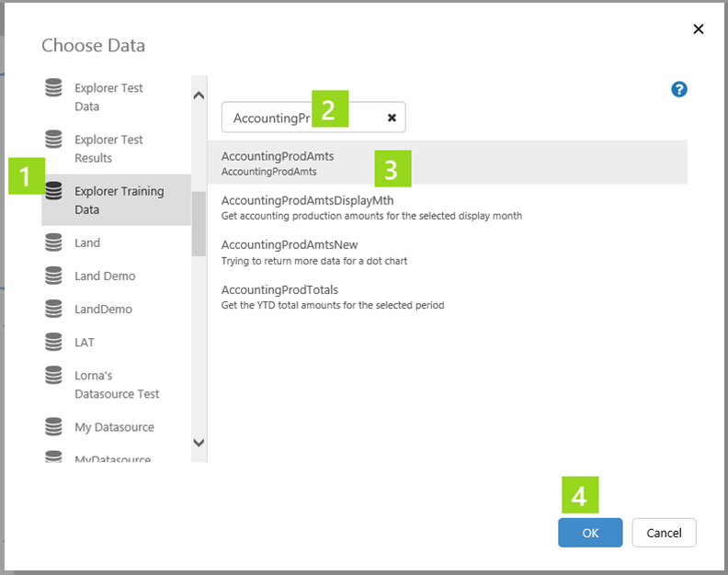Click the blue help question mark icon
Screen dimensions: 728x575
(x=679, y=89)
